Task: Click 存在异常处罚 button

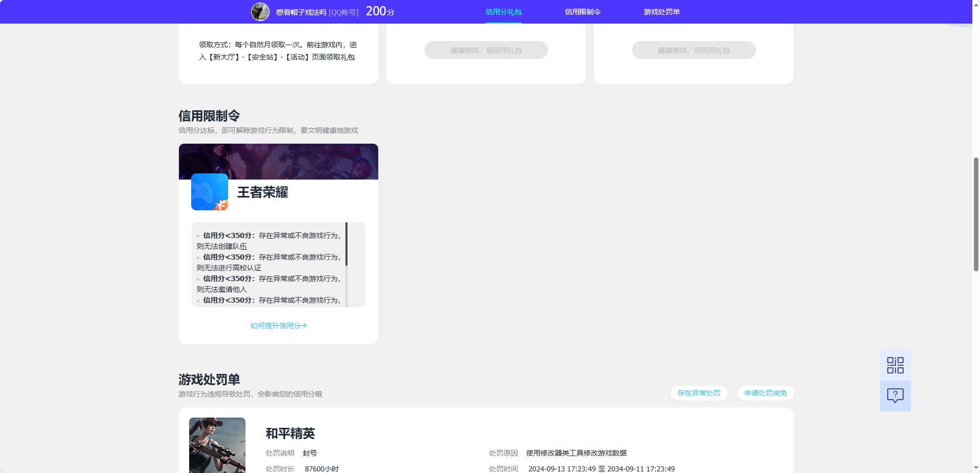Action: (x=699, y=393)
